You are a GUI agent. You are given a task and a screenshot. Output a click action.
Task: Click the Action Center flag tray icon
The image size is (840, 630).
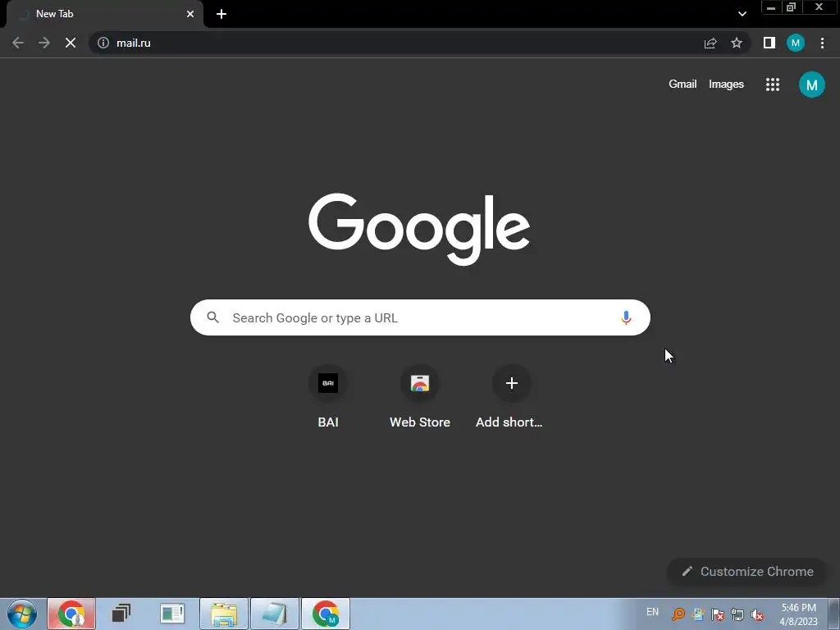(x=717, y=614)
